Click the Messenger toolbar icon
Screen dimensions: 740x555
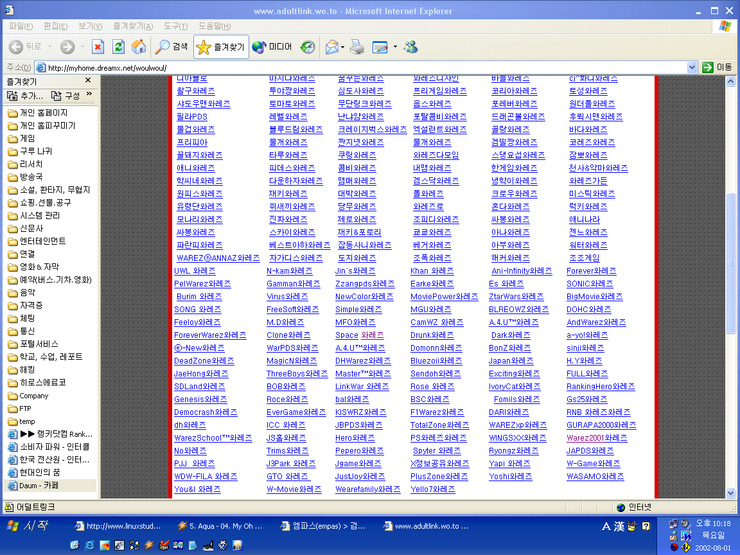[411, 47]
